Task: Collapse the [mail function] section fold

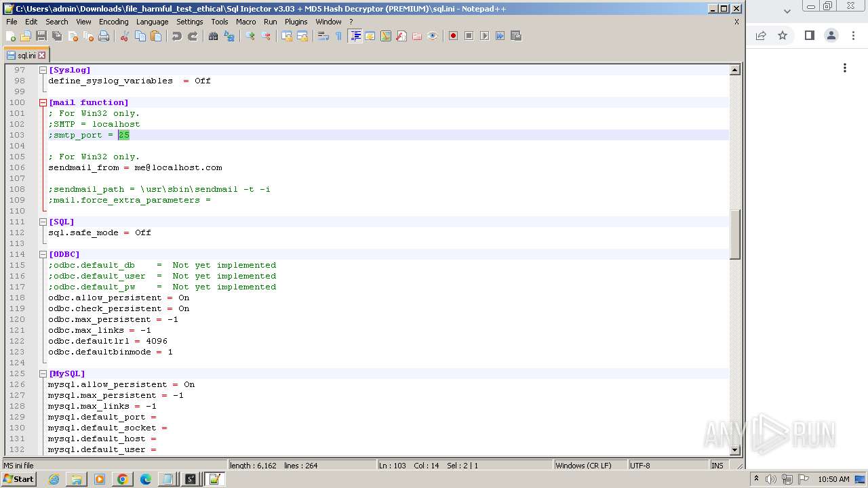Action: 43,102
